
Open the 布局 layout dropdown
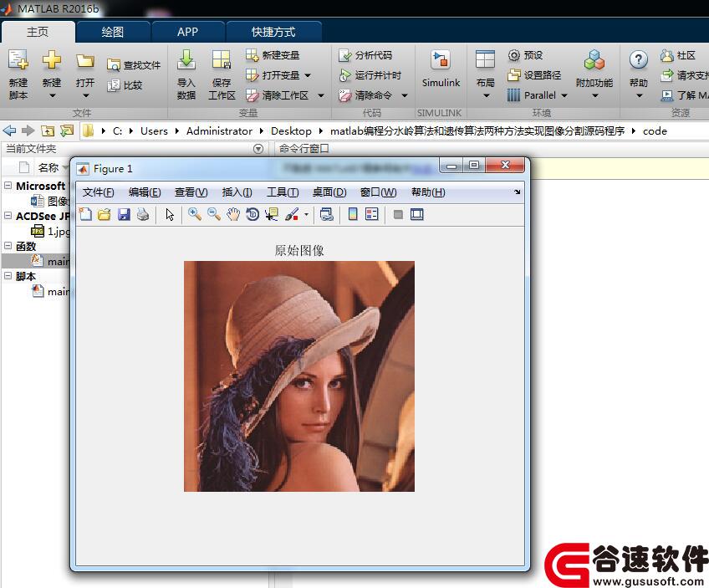coord(486,95)
